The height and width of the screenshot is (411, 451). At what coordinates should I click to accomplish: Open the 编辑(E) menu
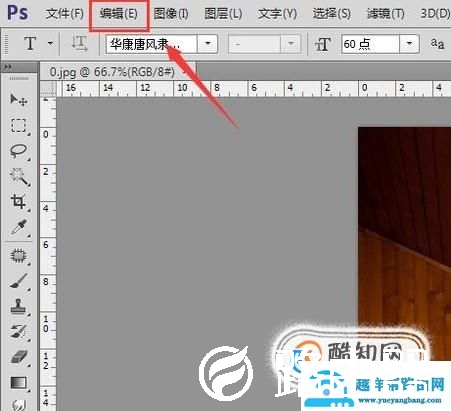[x=118, y=14]
